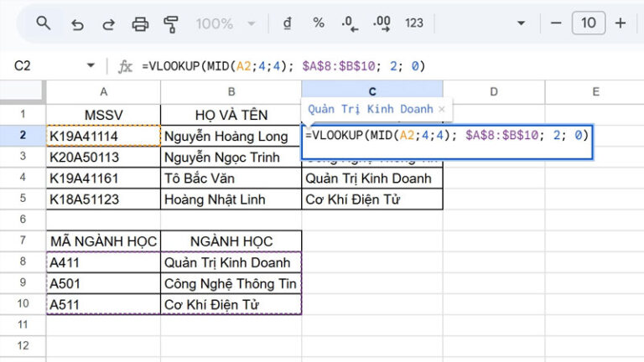
Task: Select column B header
Action: point(231,91)
